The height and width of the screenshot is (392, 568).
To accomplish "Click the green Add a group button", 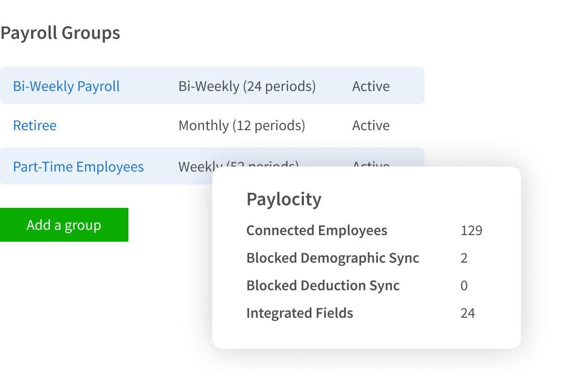I will (x=64, y=225).
